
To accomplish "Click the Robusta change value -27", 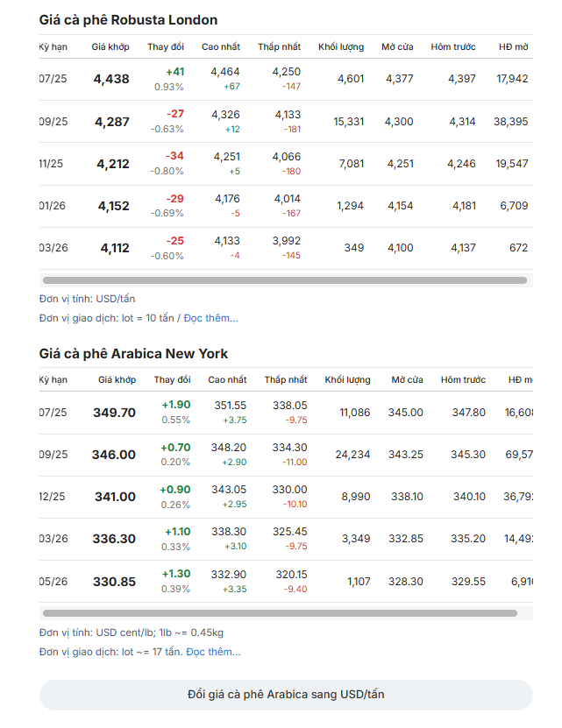I will pos(175,114).
